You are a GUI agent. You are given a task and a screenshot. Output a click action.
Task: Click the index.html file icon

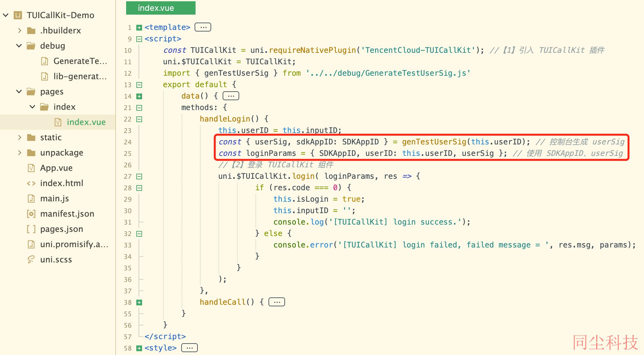[x=31, y=183]
